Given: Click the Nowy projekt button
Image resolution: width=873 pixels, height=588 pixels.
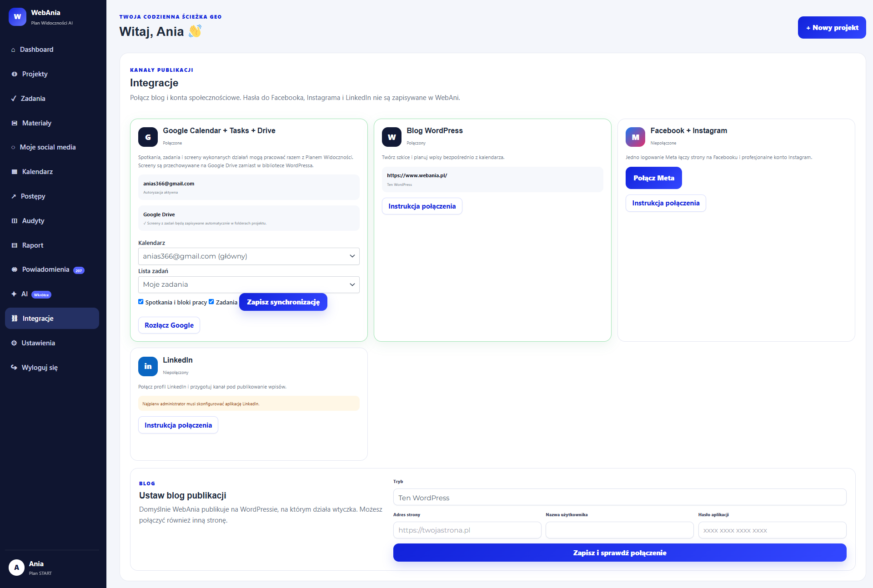Looking at the screenshot, I should [x=832, y=28].
